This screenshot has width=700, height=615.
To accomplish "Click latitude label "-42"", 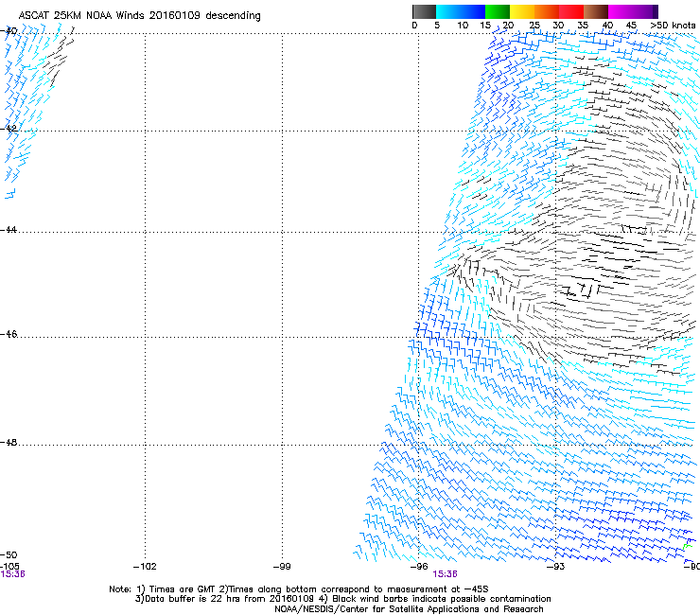I will pyautogui.click(x=9, y=128).
